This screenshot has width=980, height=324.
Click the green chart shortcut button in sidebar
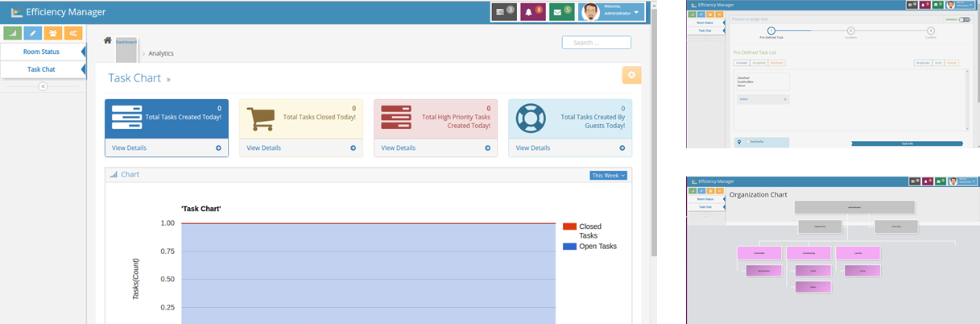pyautogui.click(x=12, y=33)
